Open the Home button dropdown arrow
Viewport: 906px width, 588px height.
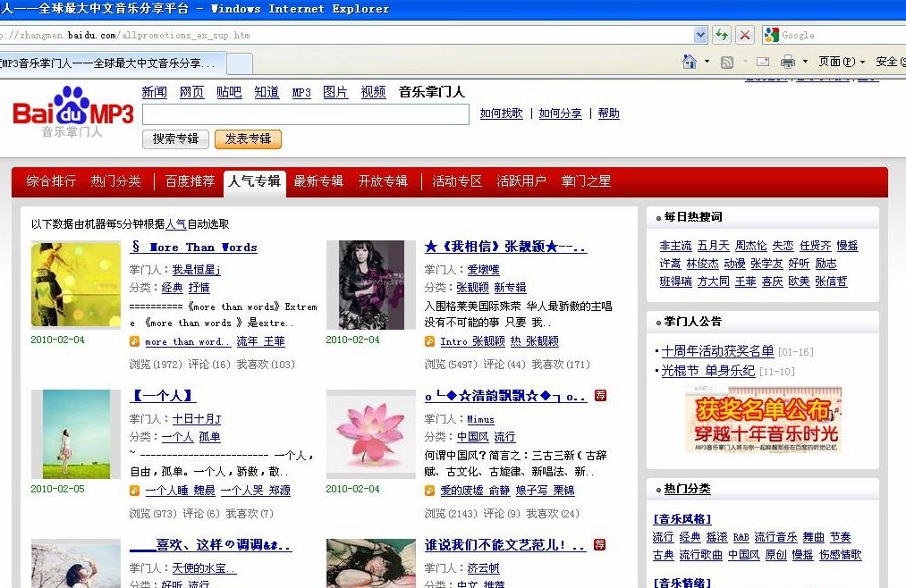point(707,61)
